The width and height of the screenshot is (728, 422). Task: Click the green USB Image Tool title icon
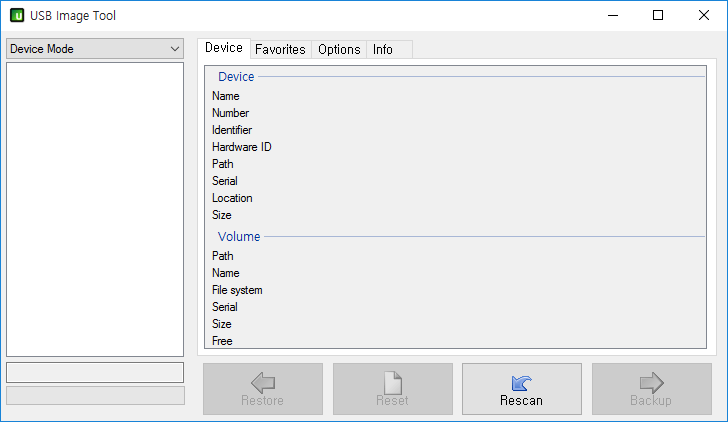tap(16, 16)
